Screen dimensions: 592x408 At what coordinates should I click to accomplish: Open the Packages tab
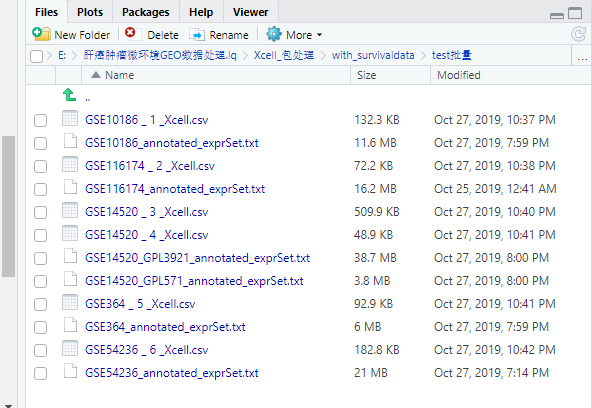click(x=145, y=12)
